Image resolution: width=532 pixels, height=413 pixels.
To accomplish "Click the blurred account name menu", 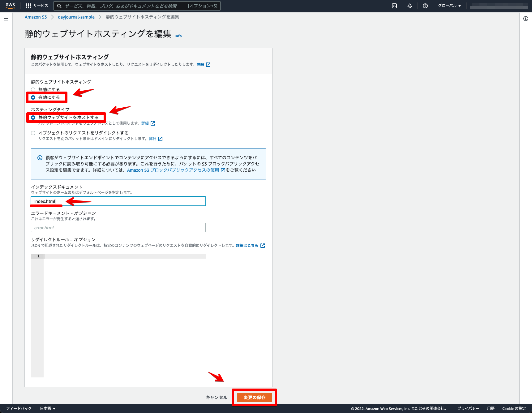I will [x=499, y=6].
